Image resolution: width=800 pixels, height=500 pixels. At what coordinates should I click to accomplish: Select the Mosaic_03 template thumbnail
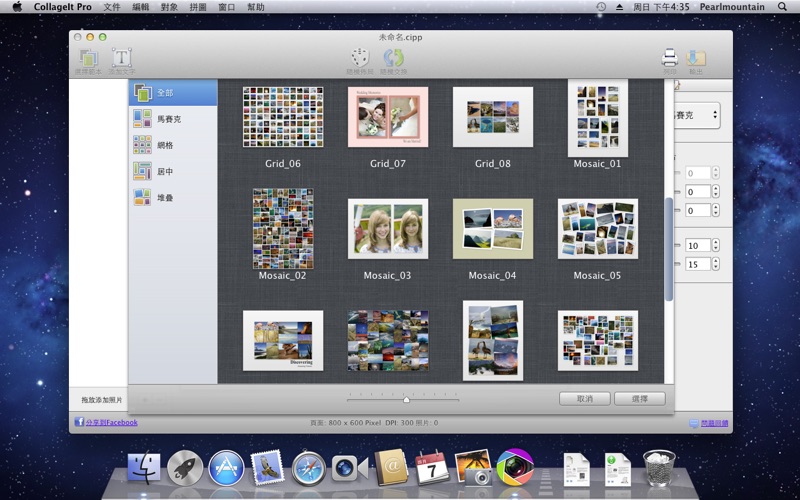388,229
